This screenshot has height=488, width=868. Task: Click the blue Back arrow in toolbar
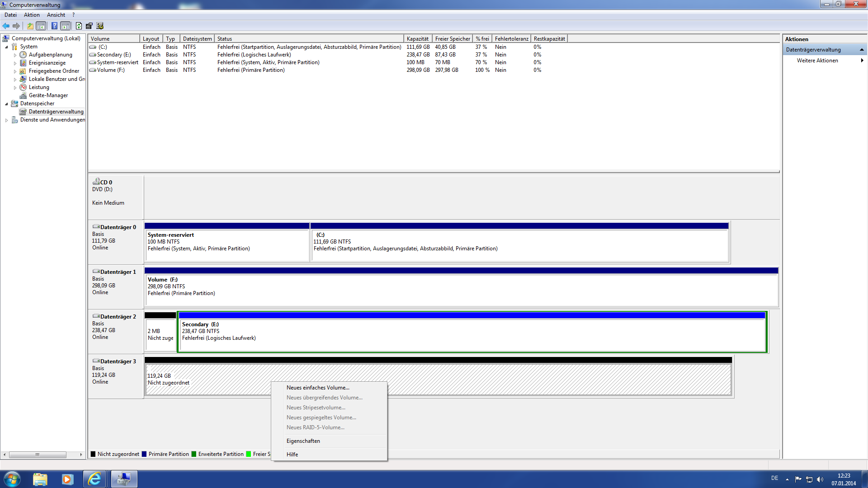pos(6,26)
